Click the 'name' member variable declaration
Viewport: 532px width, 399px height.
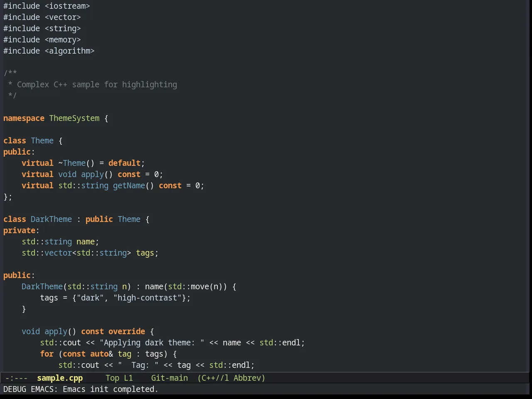coord(86,242)
